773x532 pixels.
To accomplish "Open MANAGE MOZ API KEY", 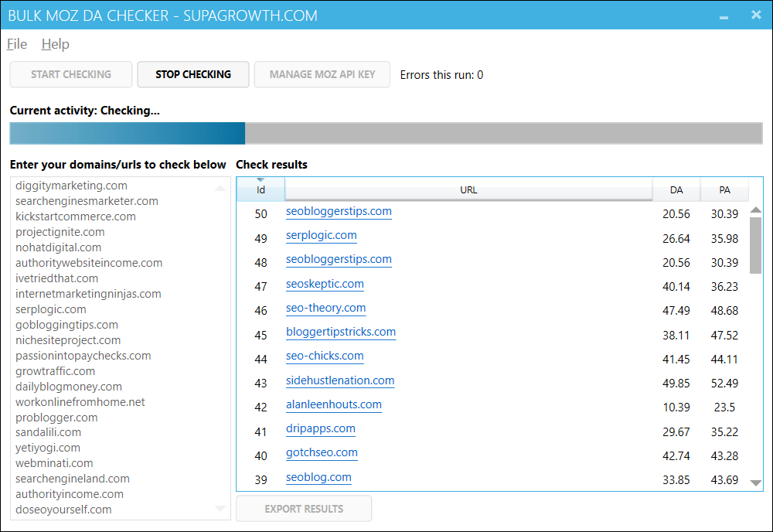I will [322, 74].
